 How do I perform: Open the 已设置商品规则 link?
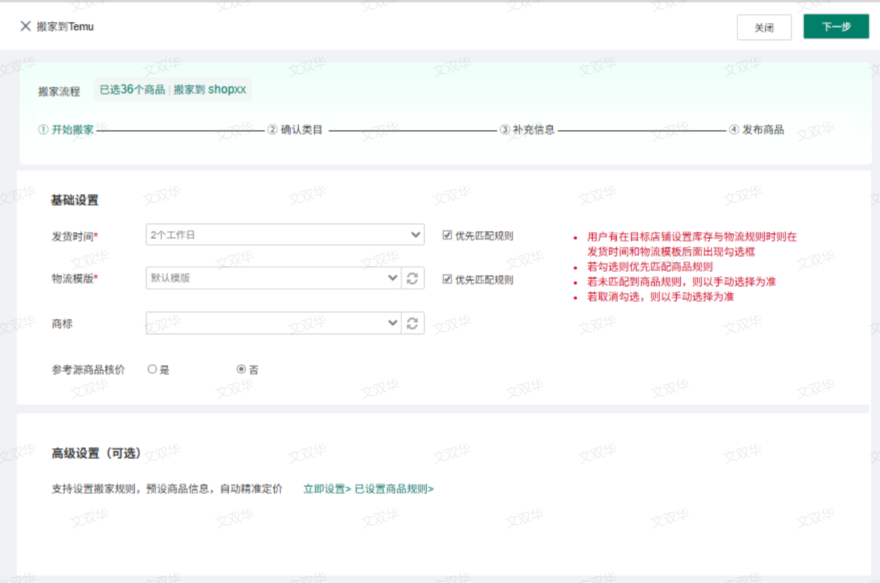click(x=394, y=489)
